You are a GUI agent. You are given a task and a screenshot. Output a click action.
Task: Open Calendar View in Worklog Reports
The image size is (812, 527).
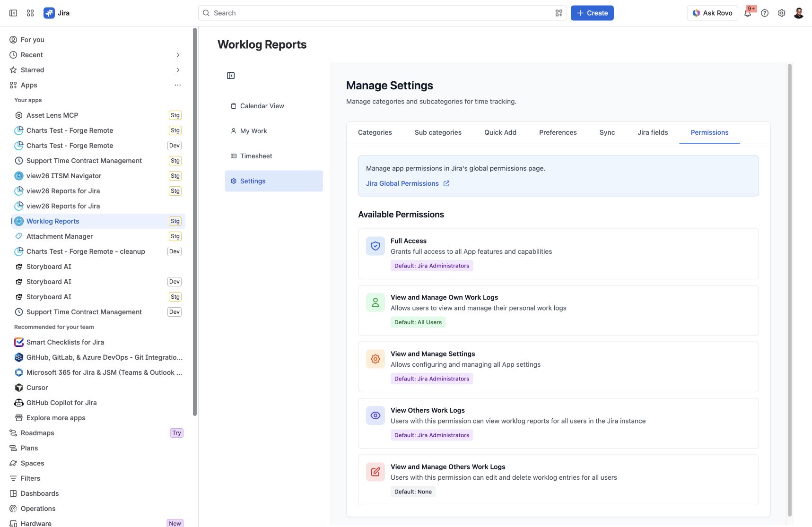point(274,106)
